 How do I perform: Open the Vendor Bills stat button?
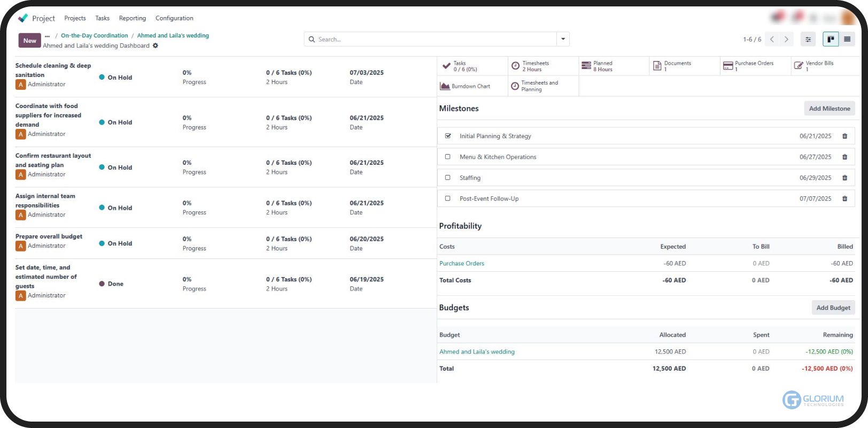813,66
